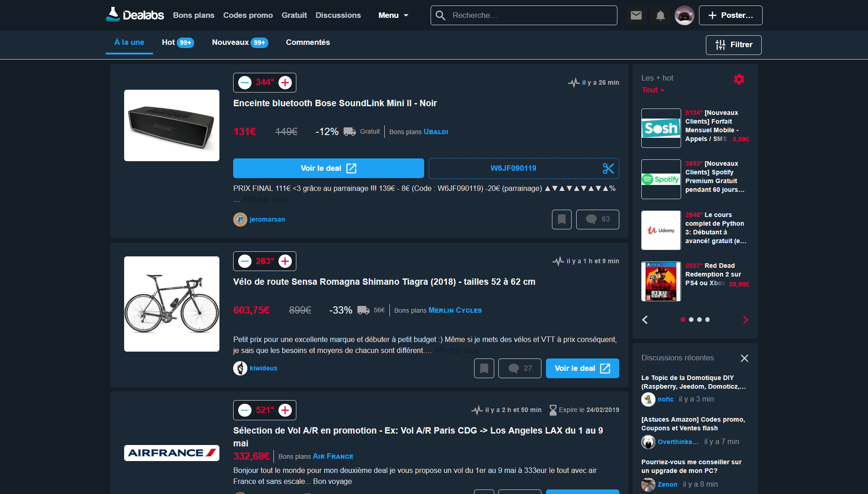Open the Merlin Cycles merchant link
Viewport: 868px width, 494px height.
click(455, 310)
